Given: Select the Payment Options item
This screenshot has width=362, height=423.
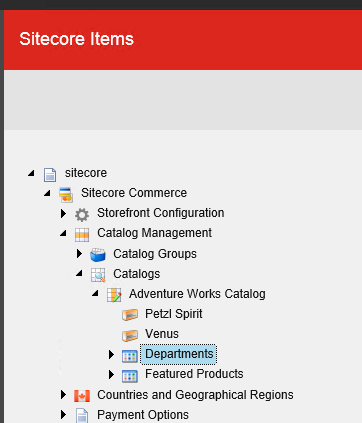Looking at the screenshot, I should [143, 415].
